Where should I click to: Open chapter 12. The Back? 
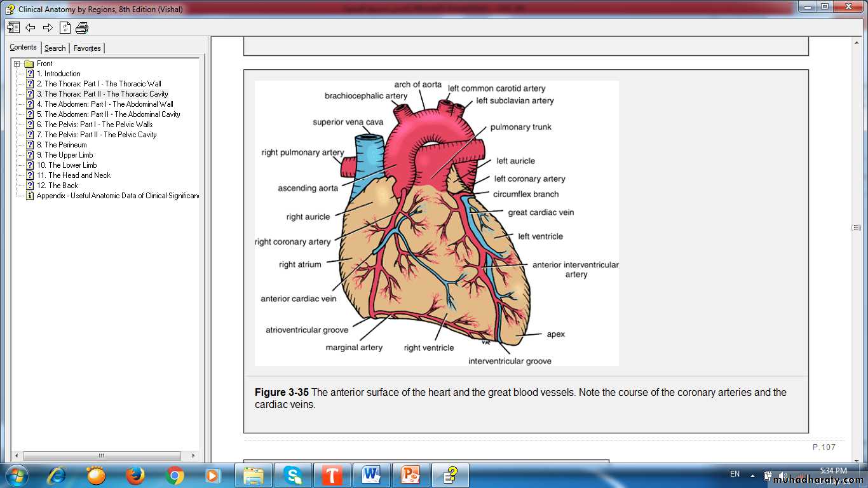pyautogui.click(x=57, y=186)
